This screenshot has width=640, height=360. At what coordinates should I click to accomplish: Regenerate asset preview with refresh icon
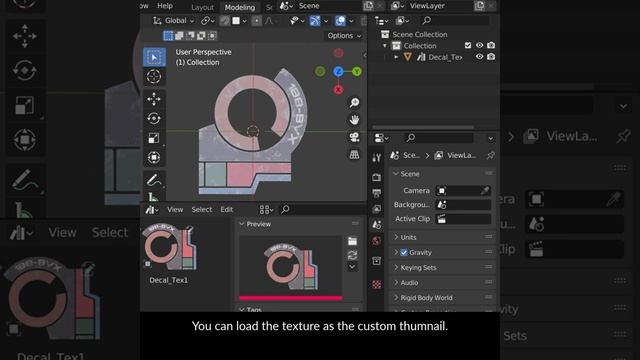click(x=352, y=255)
